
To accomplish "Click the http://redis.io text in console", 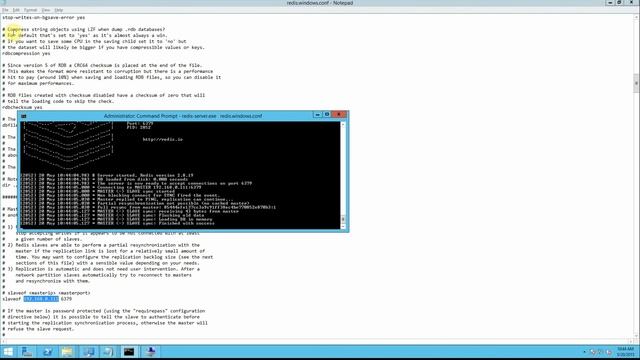I will (162, 140).
